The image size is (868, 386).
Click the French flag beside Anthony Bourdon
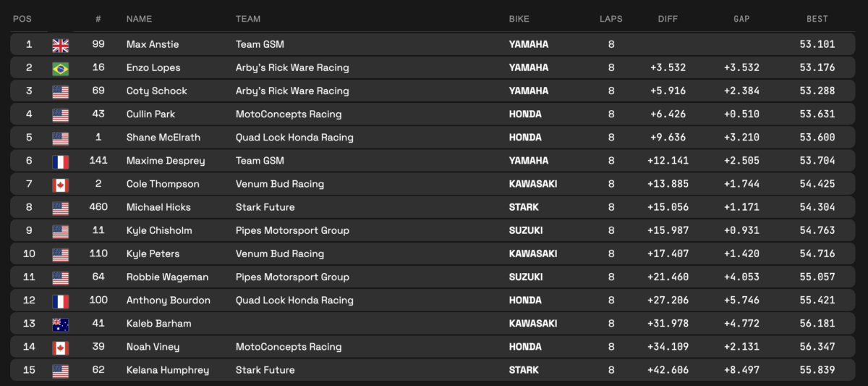pos(61,301)
